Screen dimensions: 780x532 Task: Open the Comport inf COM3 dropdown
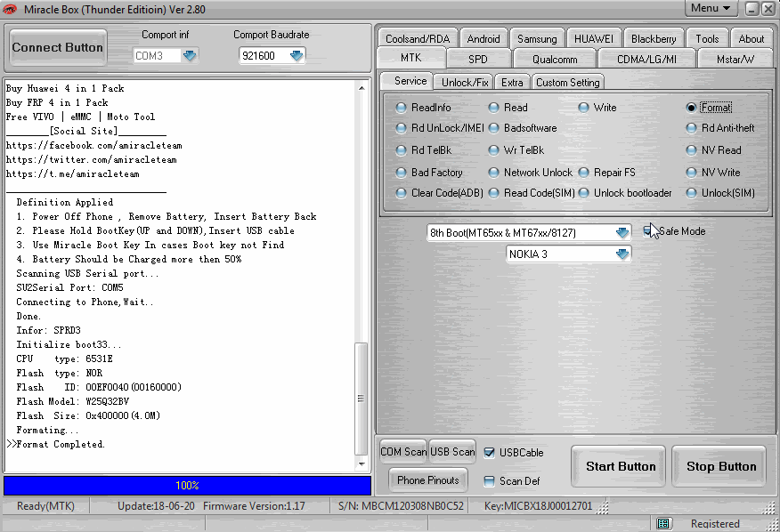click(x=189, y=56)
